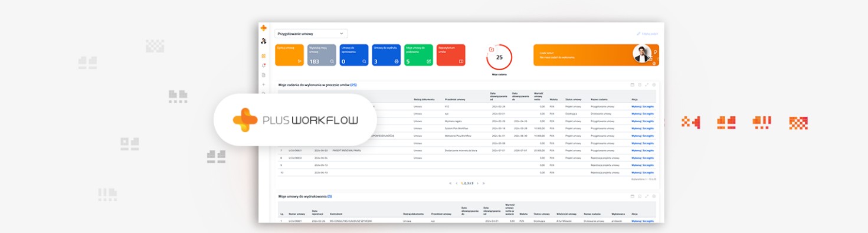This screenshot has width=868, height=233.
Task: Click the printer icon on the Umowy do wydruku tile
Action: click(x=397, y=61)
